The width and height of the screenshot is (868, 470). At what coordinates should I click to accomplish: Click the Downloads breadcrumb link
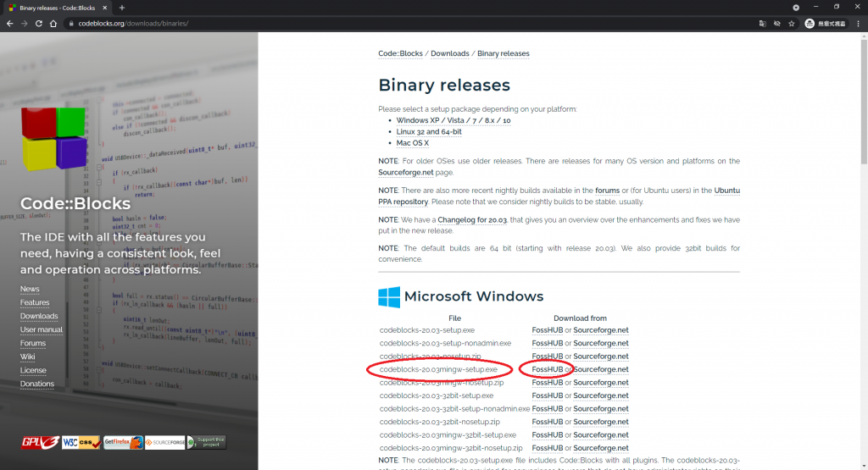tap(450, 53)
